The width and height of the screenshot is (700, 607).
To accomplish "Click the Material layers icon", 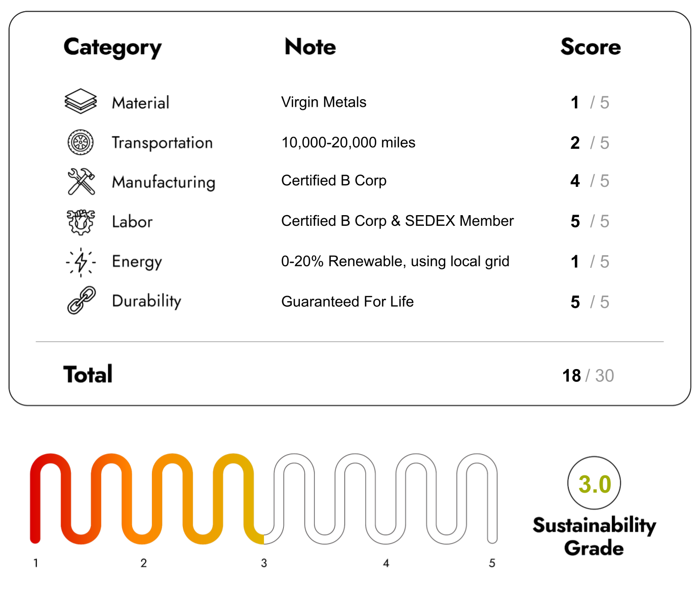I will [x=81, y=101].
